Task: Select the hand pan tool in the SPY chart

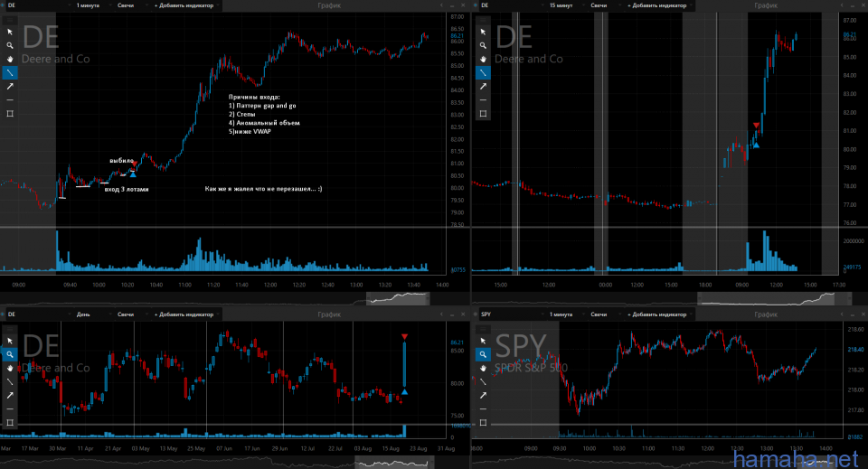Action: click(x=484, y=368)
